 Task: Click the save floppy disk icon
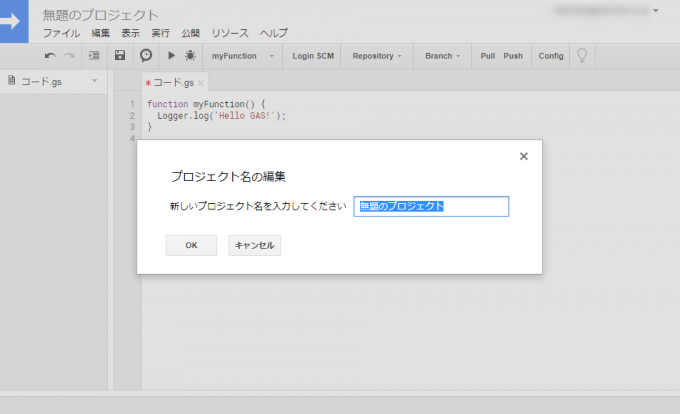(x=120, y=55)
